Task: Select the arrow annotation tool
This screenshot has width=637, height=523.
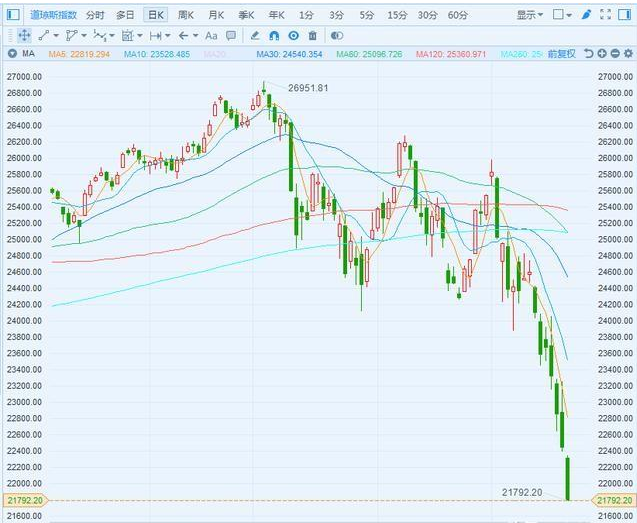Action: 183,36
